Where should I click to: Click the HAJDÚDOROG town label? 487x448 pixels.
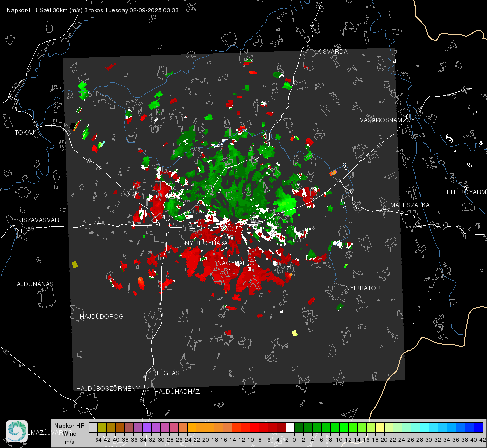[101, 316]
